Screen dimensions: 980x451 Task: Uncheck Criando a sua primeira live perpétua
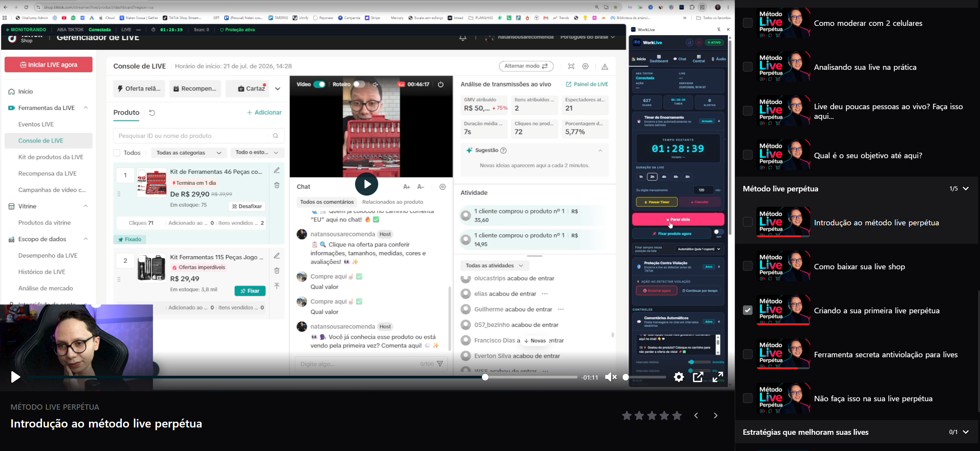click(x=748, y=310)
